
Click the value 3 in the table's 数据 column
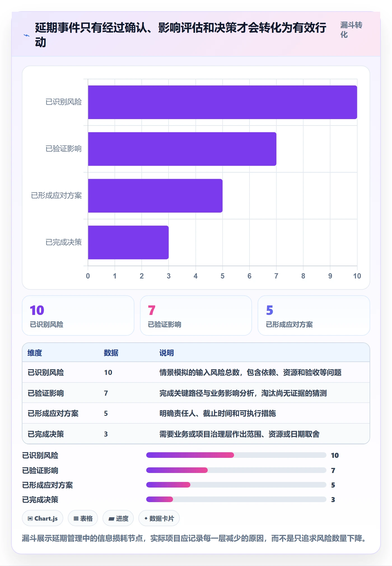[x=106, y=434]
